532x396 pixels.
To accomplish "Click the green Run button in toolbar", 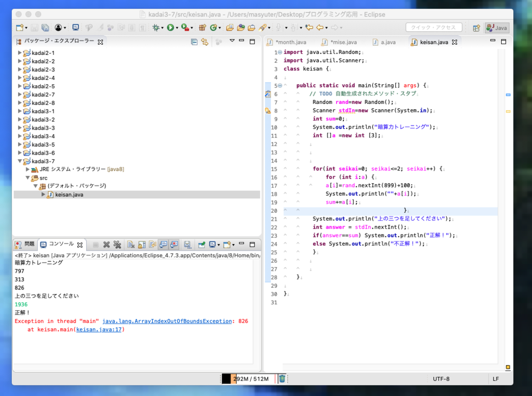I will point(170,28).
